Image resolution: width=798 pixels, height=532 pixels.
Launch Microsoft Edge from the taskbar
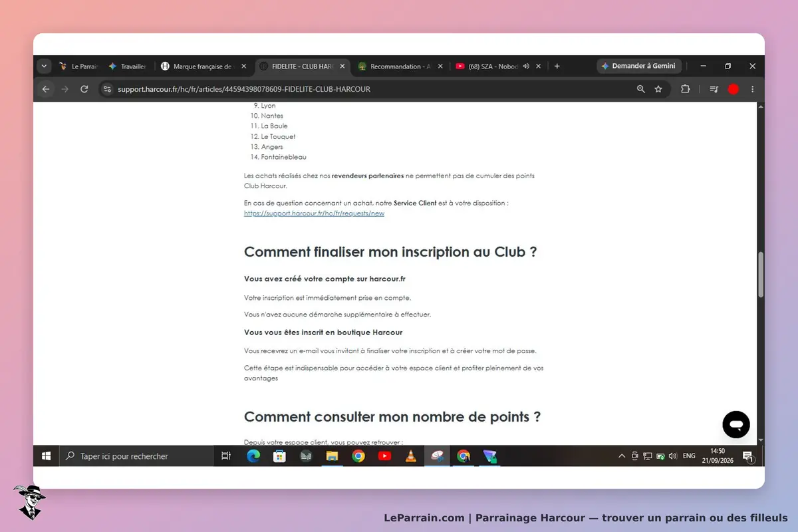click(x=253, y=456)
